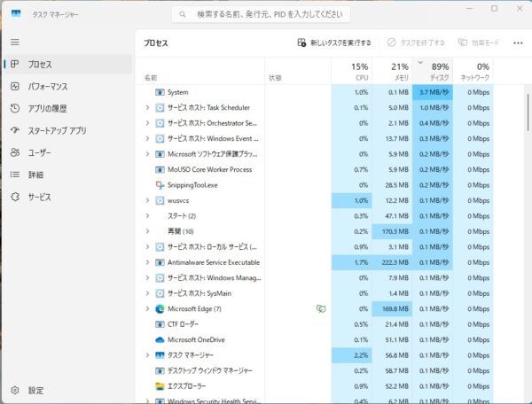Viewport: 532px width, 404px height.
Task: Click デスクトップ ウィンドウ マネージャー icon
Action: [x=160, y=371]
